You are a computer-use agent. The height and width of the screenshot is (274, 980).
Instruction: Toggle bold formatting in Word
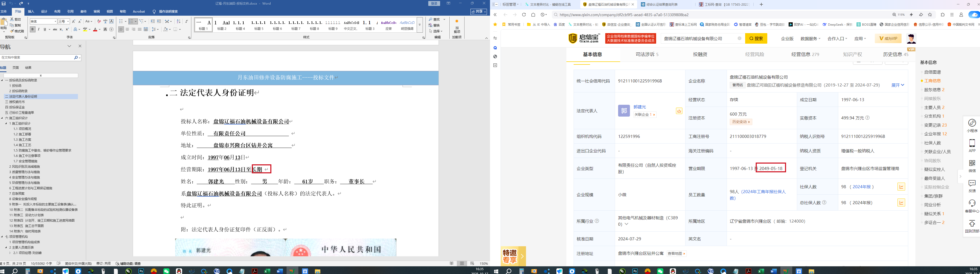point(32,29)
